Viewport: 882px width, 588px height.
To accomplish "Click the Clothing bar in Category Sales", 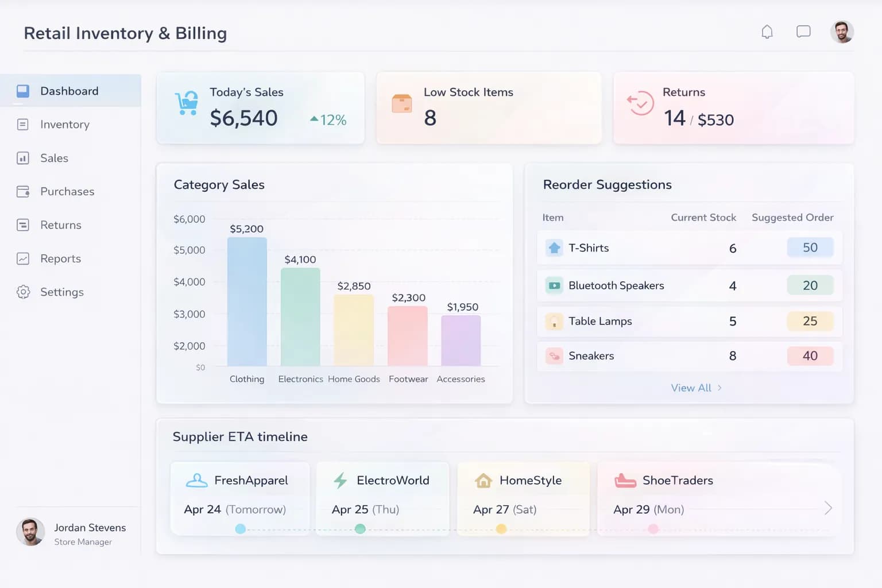I will tap(247, 302).
